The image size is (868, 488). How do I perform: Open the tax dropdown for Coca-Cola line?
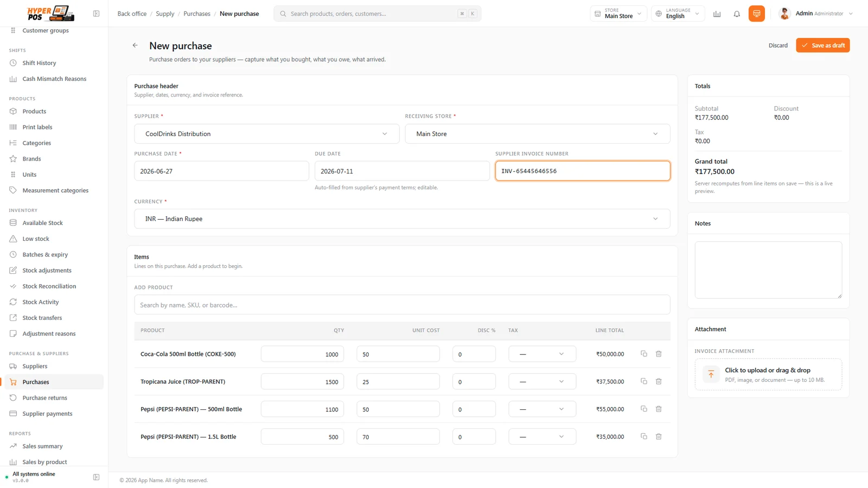pos(542,354)
